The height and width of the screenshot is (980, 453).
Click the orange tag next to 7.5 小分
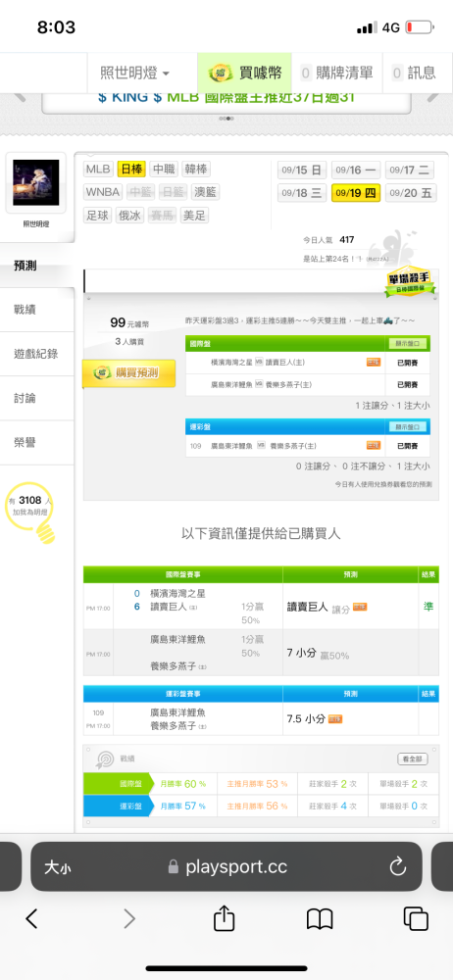point(334,719)
